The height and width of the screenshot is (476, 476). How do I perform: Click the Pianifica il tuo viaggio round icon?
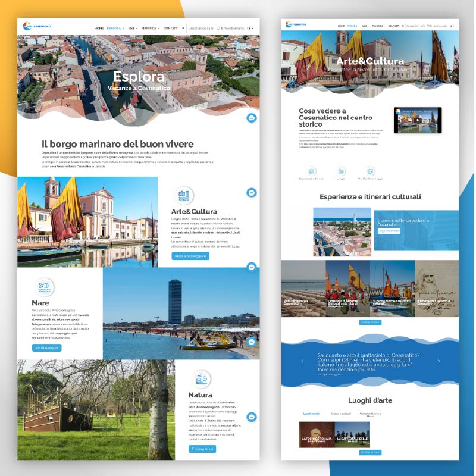(x=370, y=171)
